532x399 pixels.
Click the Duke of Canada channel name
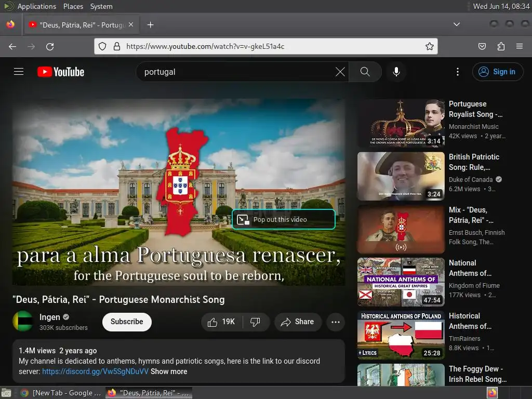pos(471,179)
